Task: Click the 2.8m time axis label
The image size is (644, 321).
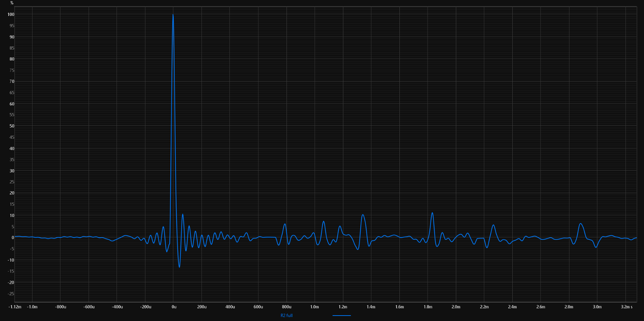Action: (x=569, y=307)
